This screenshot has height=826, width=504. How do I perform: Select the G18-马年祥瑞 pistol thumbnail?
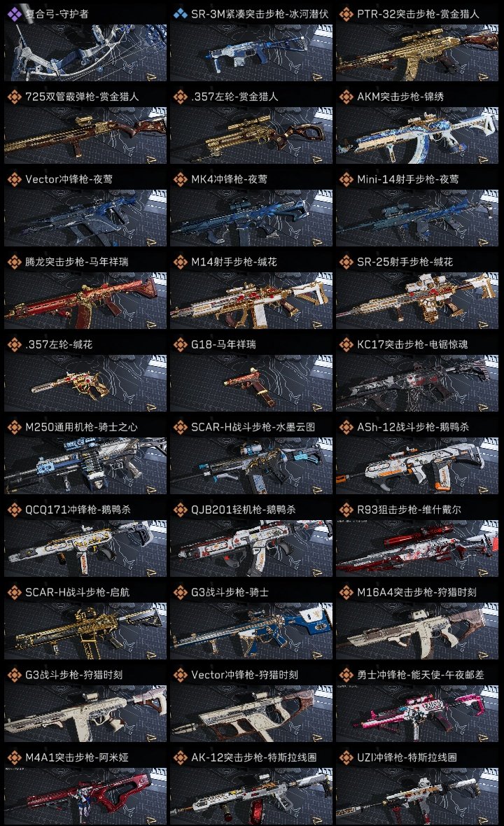251,383
